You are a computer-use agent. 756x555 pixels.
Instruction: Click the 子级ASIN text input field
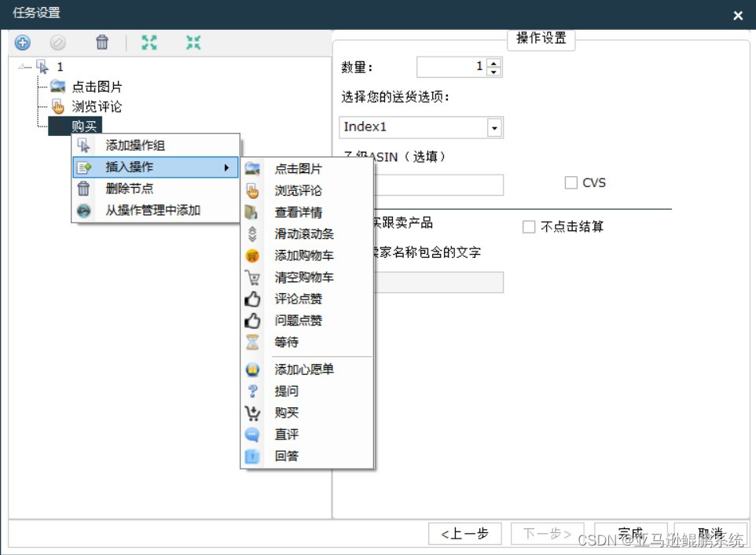[438, 186]
